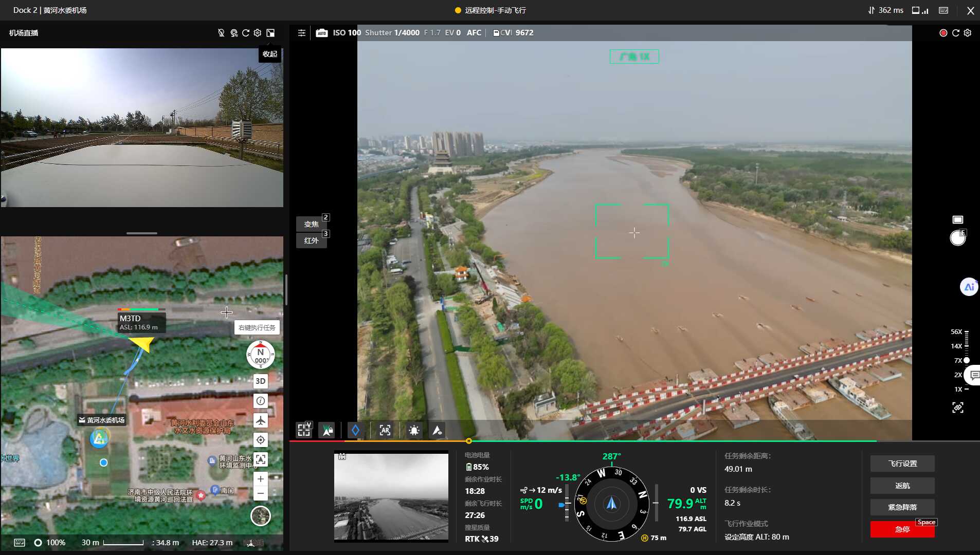Open the AUTO camera mode selector
980x555 pixels.
coord(322,33)
